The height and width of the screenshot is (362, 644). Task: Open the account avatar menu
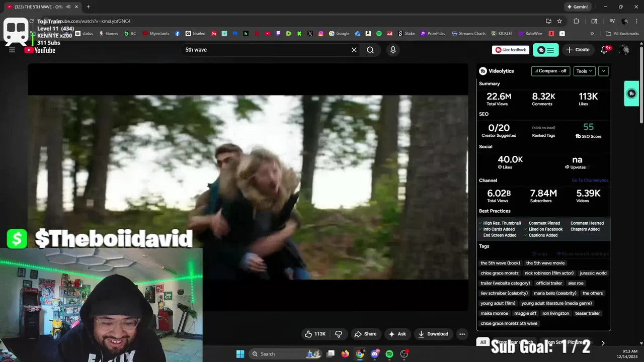pos(624,50)
